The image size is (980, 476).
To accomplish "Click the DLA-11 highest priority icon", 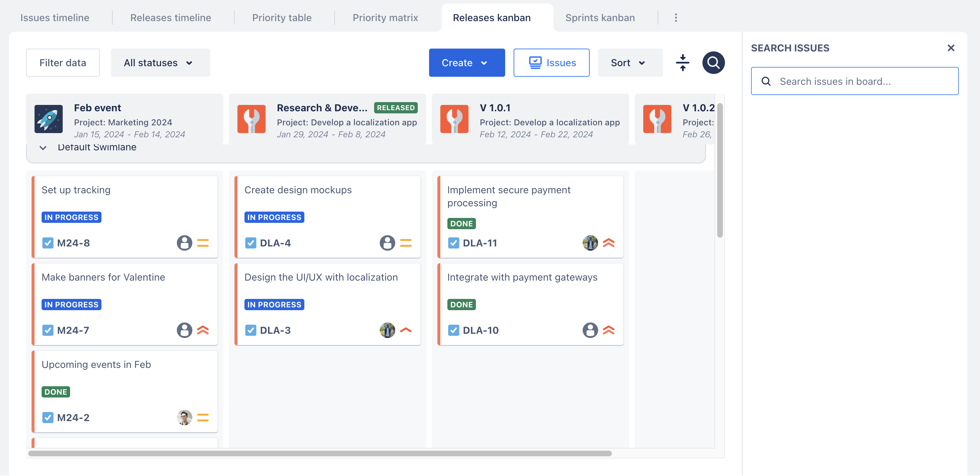I will coord(609,243).
